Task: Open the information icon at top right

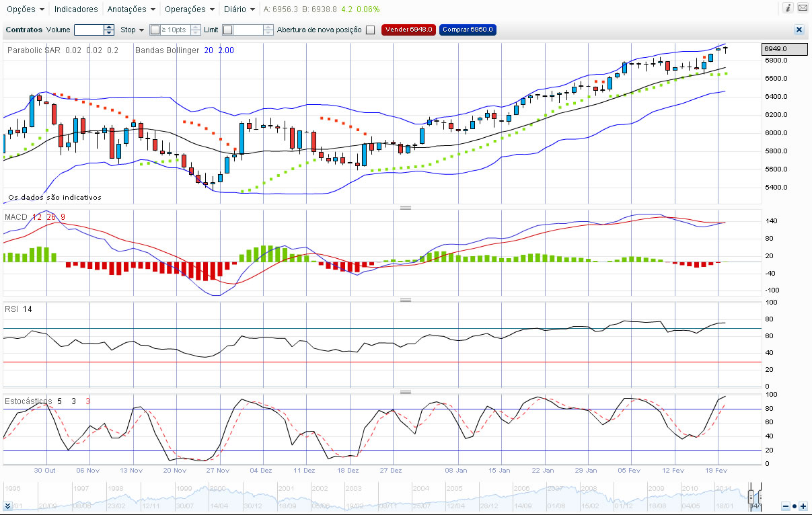Action: click(788, 8)
